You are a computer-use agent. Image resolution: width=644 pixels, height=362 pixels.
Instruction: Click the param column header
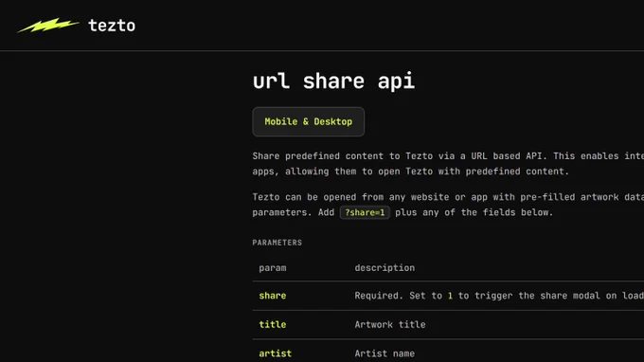tap(273, 268)
